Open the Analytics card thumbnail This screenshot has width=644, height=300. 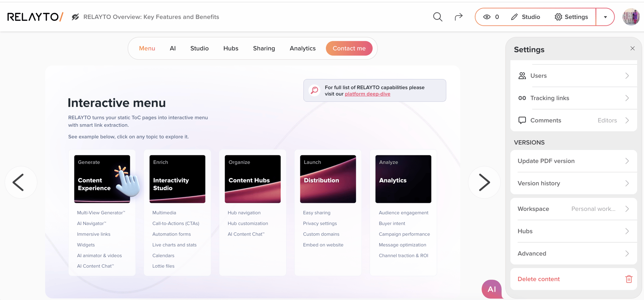tap(403, 179)
